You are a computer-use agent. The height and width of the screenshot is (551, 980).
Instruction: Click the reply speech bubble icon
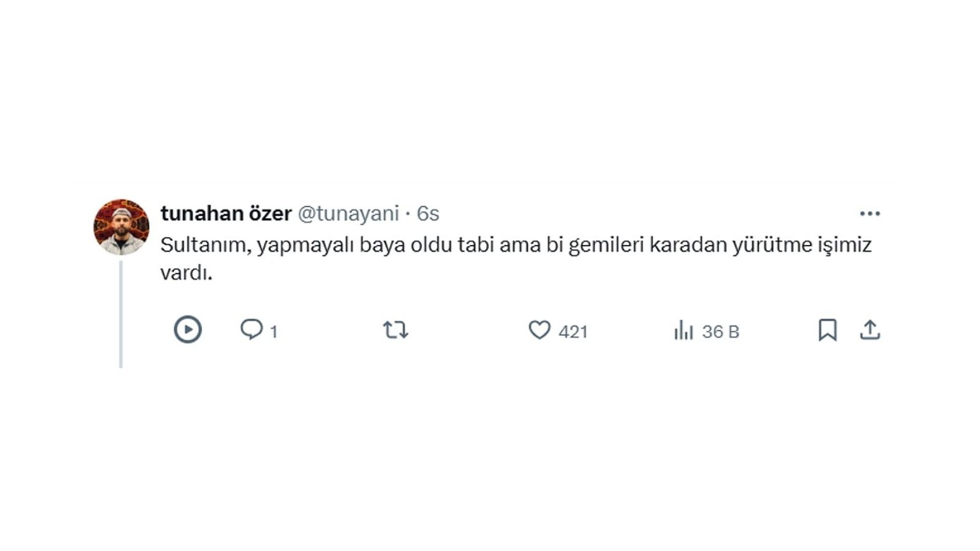pos(251,330)
